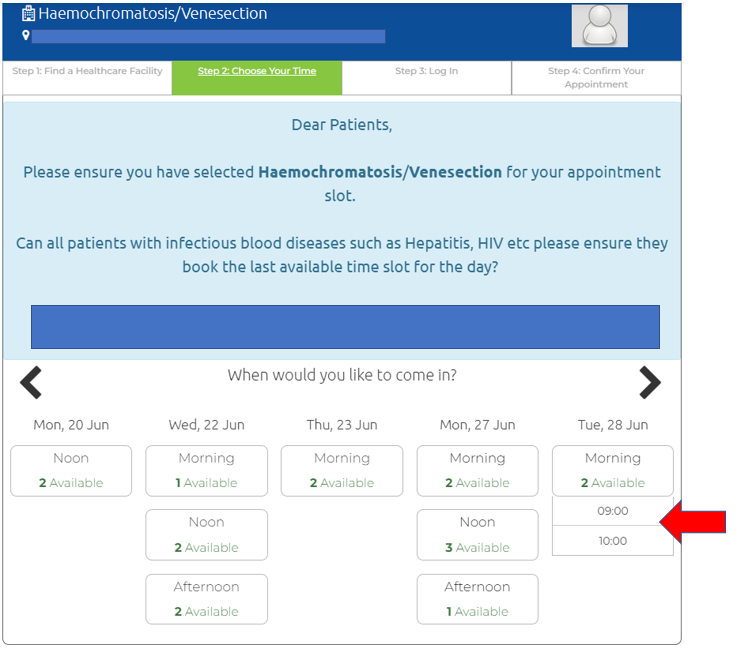The height and width of the screenshot is (650, 738).
Task: Click the location pin icon
Action: [x=26, y=36]
